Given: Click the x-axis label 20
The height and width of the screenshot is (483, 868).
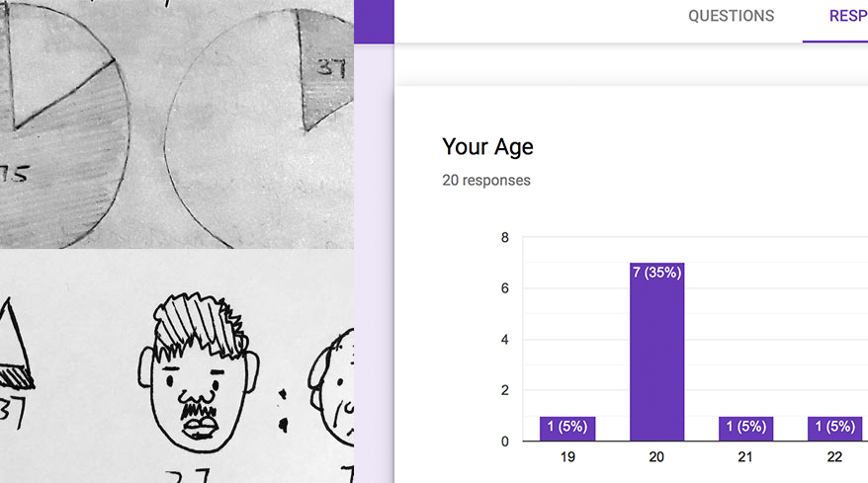Looking at the screenshot, I should [656, 457].
